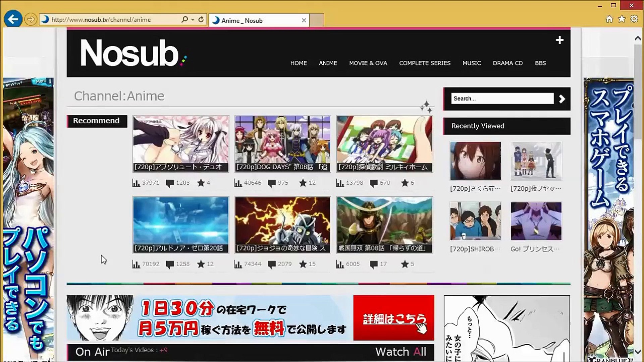Viewport: 644px width, 362px height.
Task: Open the browser Home icon
Action: 609,19
